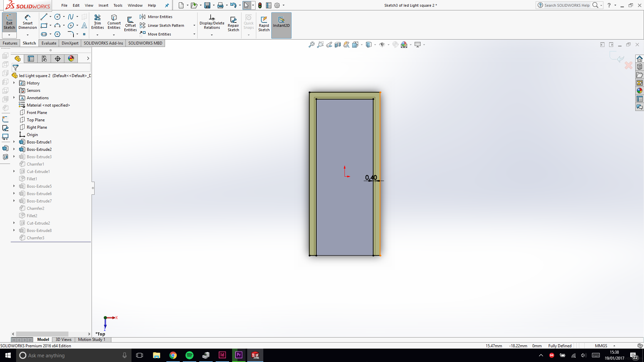This screenshot has width=644, height=362.
Task: Click the Move Entities tool
Action: click(x=155, y=34)
